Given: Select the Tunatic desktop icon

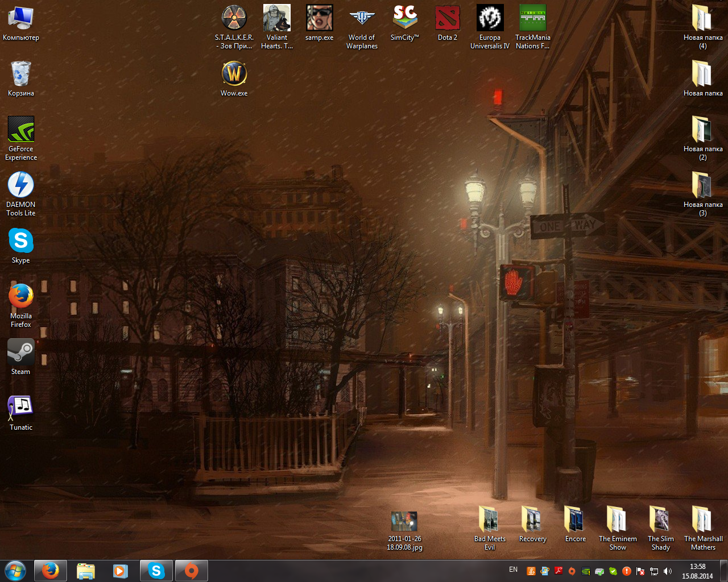Looking at the screenshot, I should point(21,413).
